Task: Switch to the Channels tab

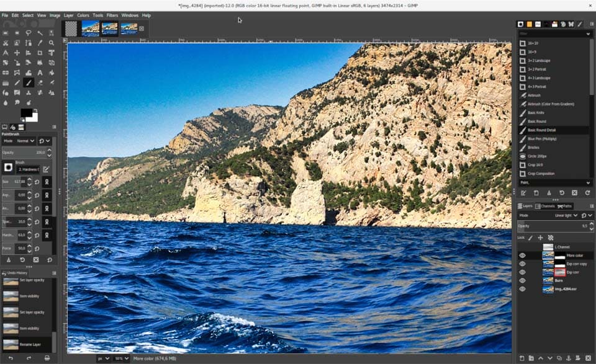Action: pyautogui.click(x=546, y=205)
